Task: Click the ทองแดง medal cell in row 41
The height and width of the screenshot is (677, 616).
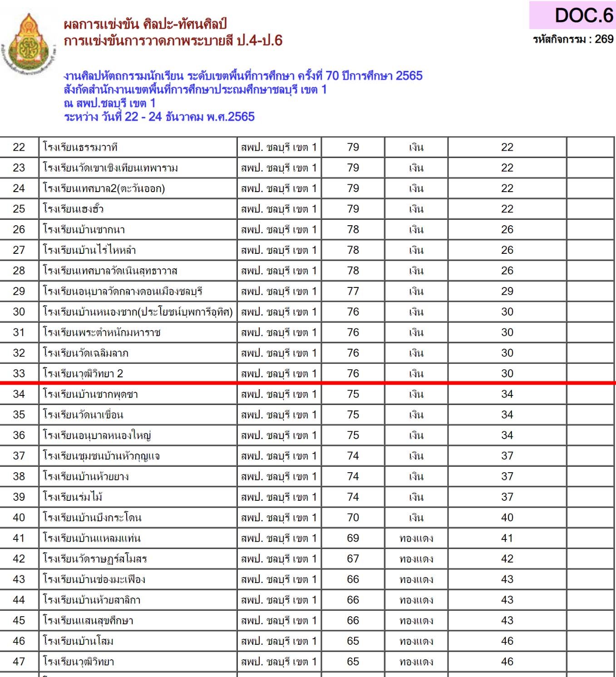Action: [416, 539]
